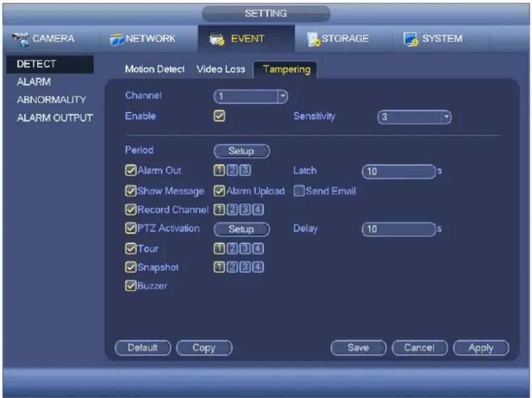Turn off the Buzzer checkbox
The image size is (532, 398).
click(131, 285)
